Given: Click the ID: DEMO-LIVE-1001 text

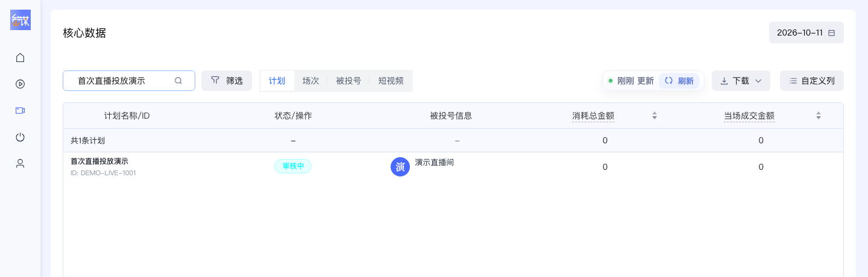Looking at the screenshot, I should (x=103, y=173).
